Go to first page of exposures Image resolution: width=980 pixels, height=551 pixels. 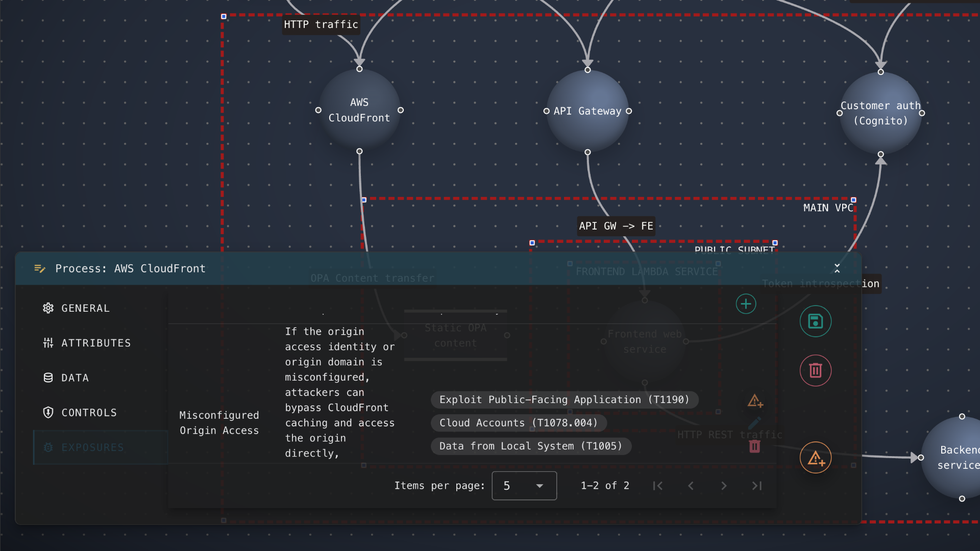(x=658, y=486)
